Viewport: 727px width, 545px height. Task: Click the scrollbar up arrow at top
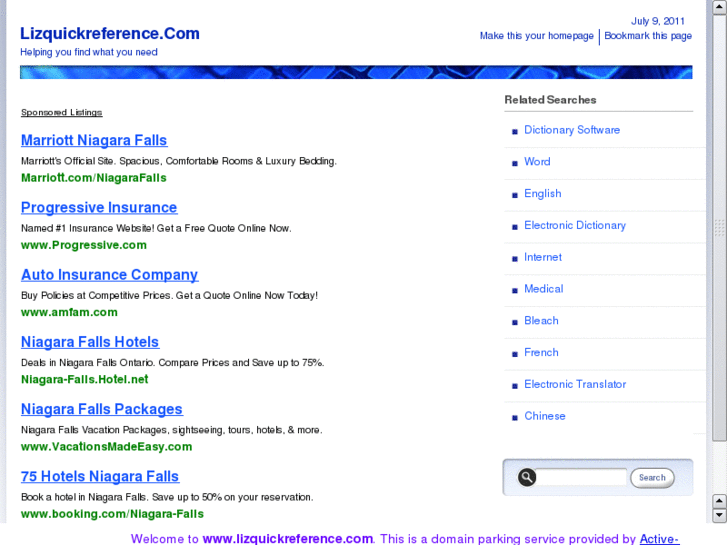point(719,7)
